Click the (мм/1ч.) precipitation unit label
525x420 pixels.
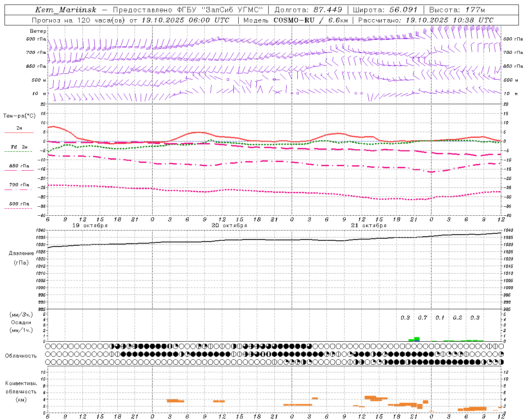pyautogui.click(x=21, y=330)
